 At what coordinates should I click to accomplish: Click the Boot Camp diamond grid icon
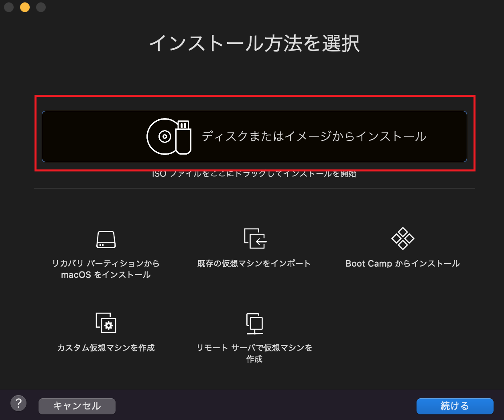click(x=402, y=239)
